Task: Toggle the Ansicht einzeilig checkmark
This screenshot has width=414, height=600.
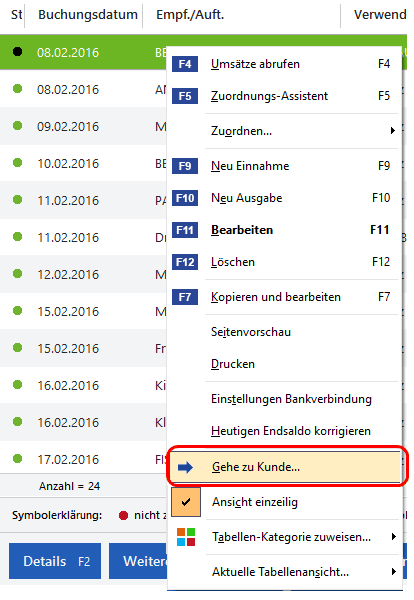Action: point(186,502)
